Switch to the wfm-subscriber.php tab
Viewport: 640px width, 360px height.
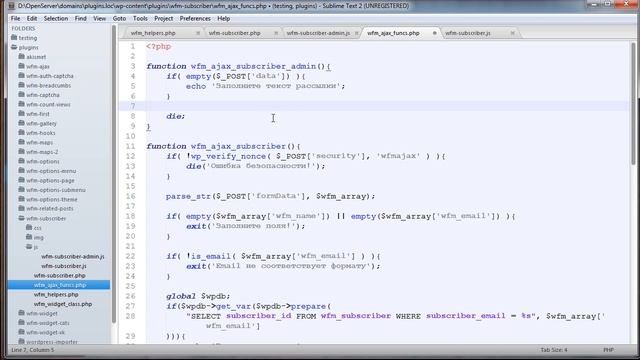coord(234,33)
